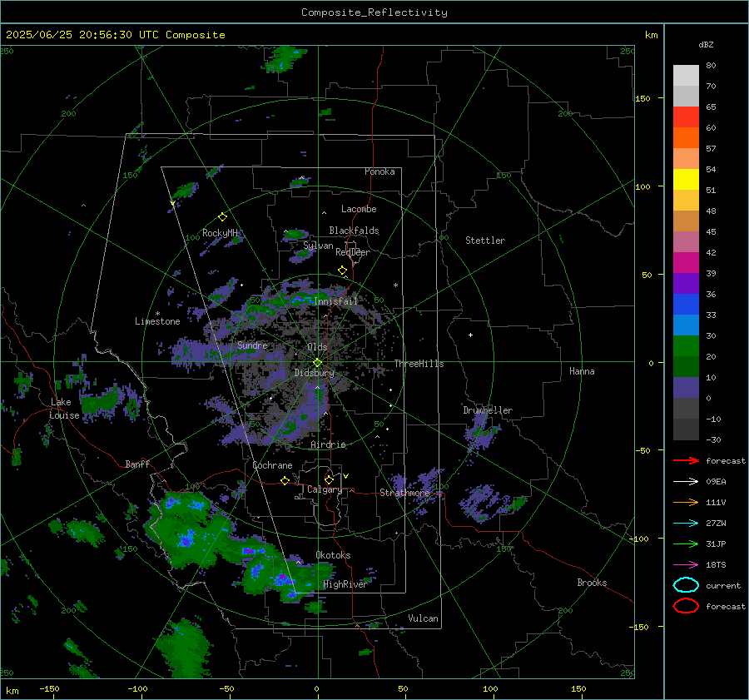The image size is (749, 700).
Task: Click the white 09EA arrow legend icon
Action: click(x=686, y=481)
